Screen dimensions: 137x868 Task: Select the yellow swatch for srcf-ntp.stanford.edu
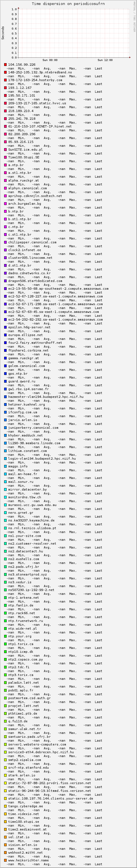6,768
